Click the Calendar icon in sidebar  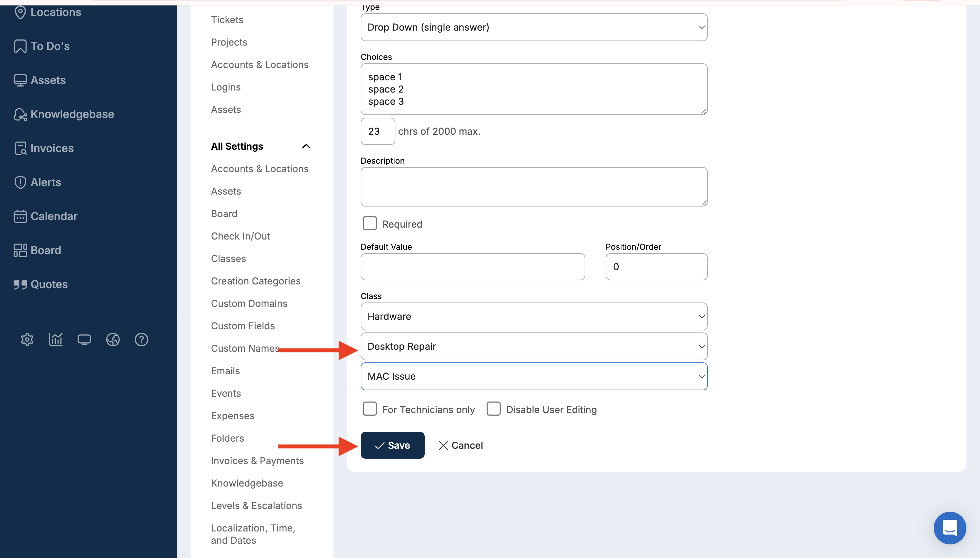click(x=20, y=216)
